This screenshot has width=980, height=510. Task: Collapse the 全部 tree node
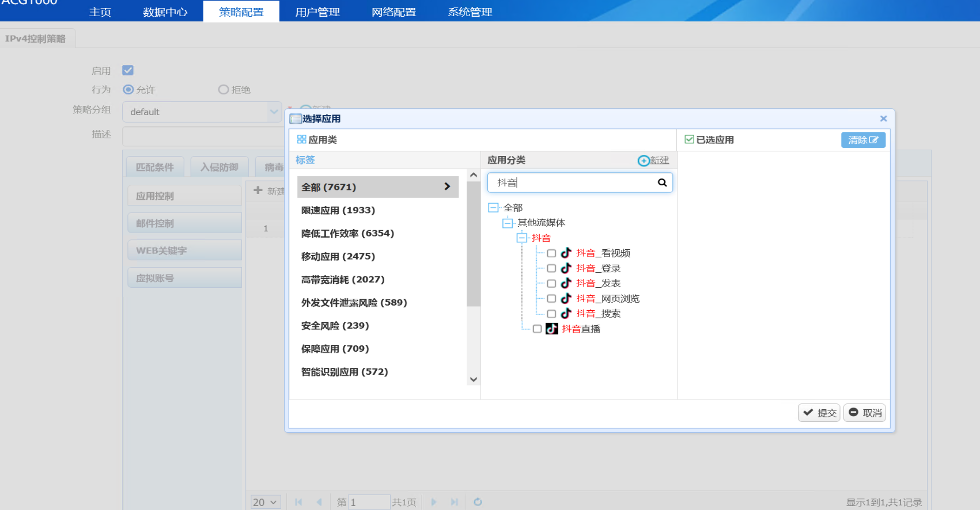493,207
